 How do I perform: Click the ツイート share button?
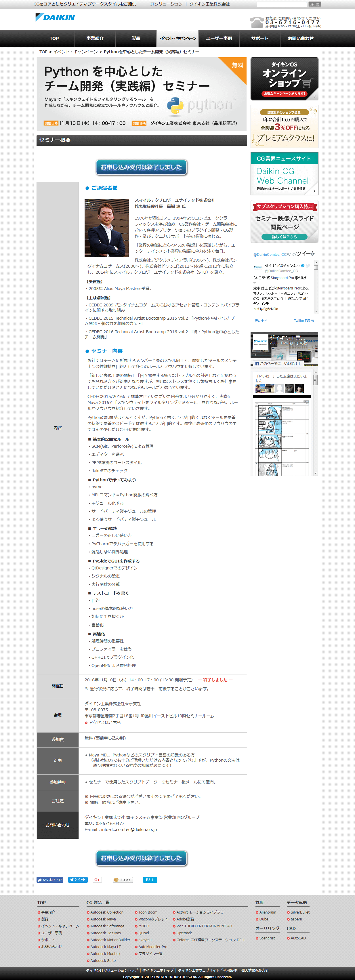(78, 880)
